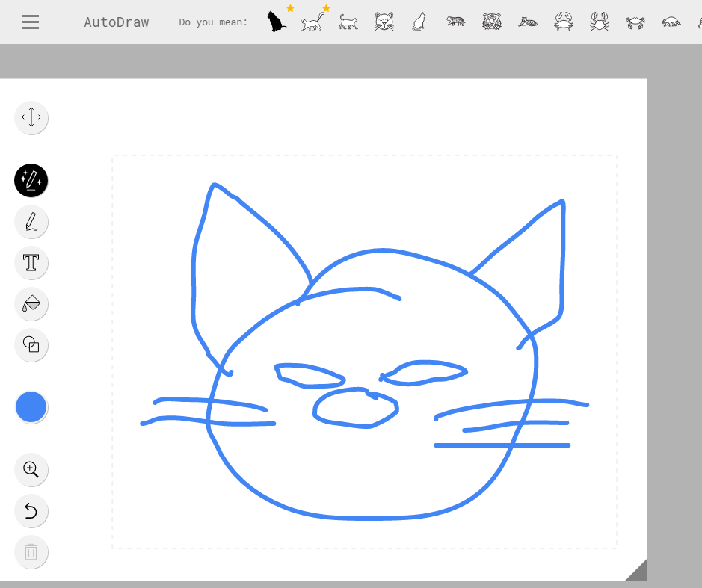Viewport: 702px width, 588px height.
Task: Activate the Type text tool
Action: pos(31,262)
